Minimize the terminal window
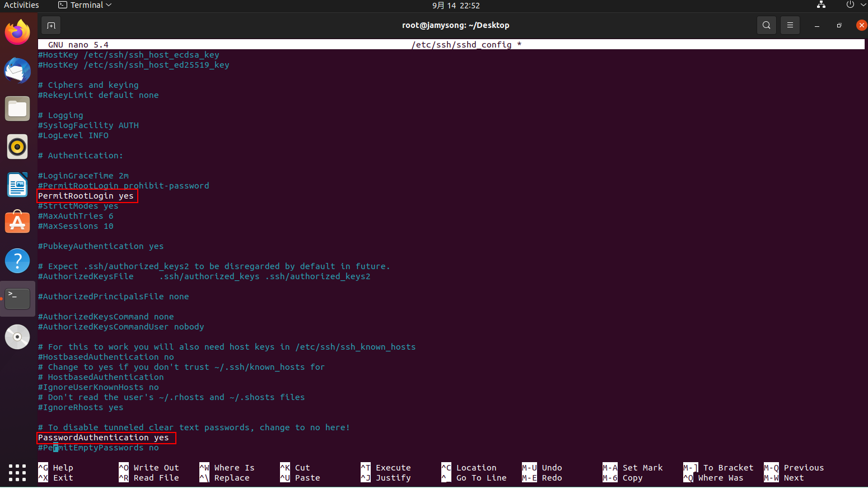The width and height of the screenshot is (868, 489). [x=817, y=25]
